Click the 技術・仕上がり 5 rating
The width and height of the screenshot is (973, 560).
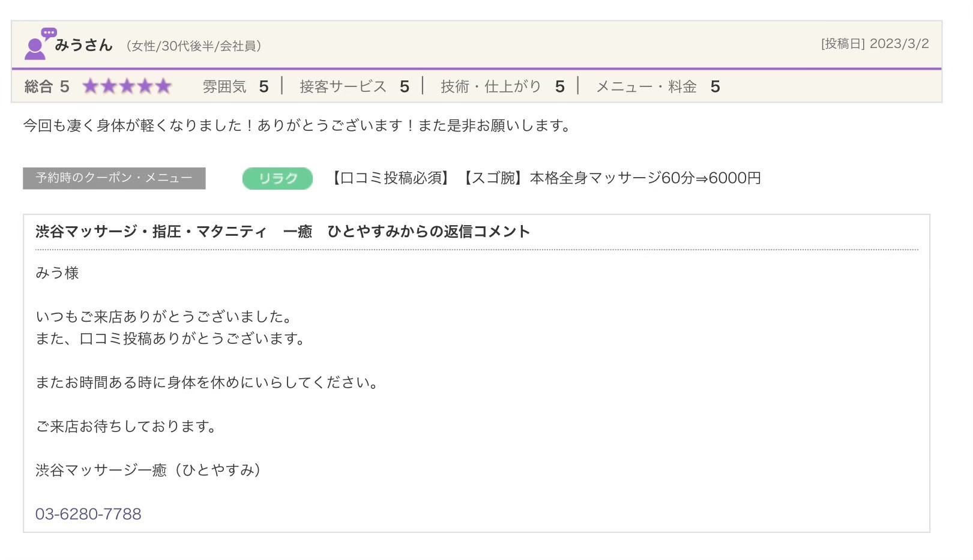pos(502,86)
